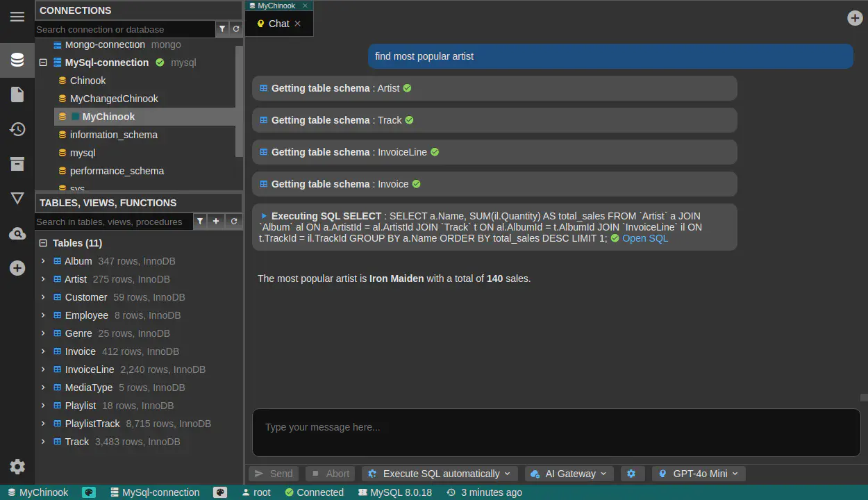Select the MyChangedChinook database

(114, 99)
